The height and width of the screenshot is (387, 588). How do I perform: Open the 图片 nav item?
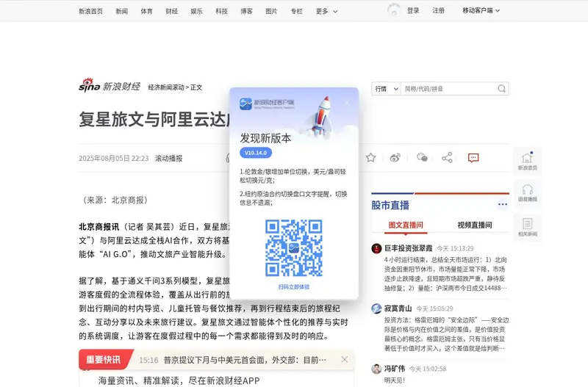tap(271, 11)
